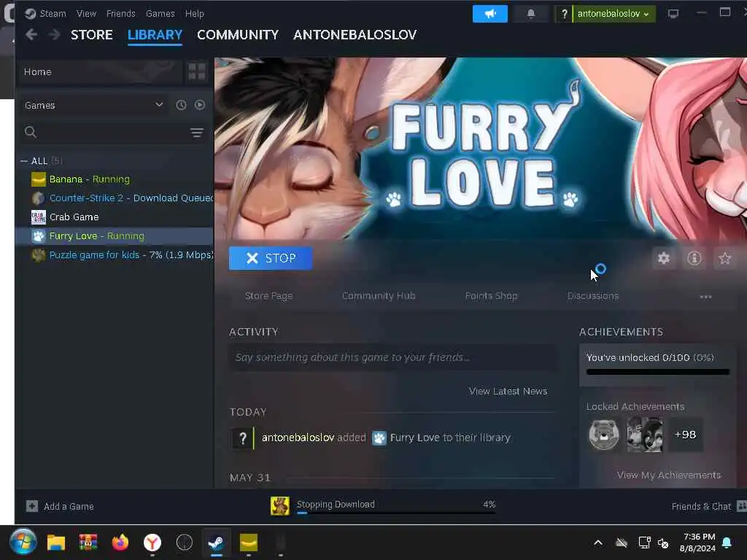The width and height of the screenshot is (747, 560).
Task: Focus the activity post text field
Action: pyautogui.click(x=393, y=357)
